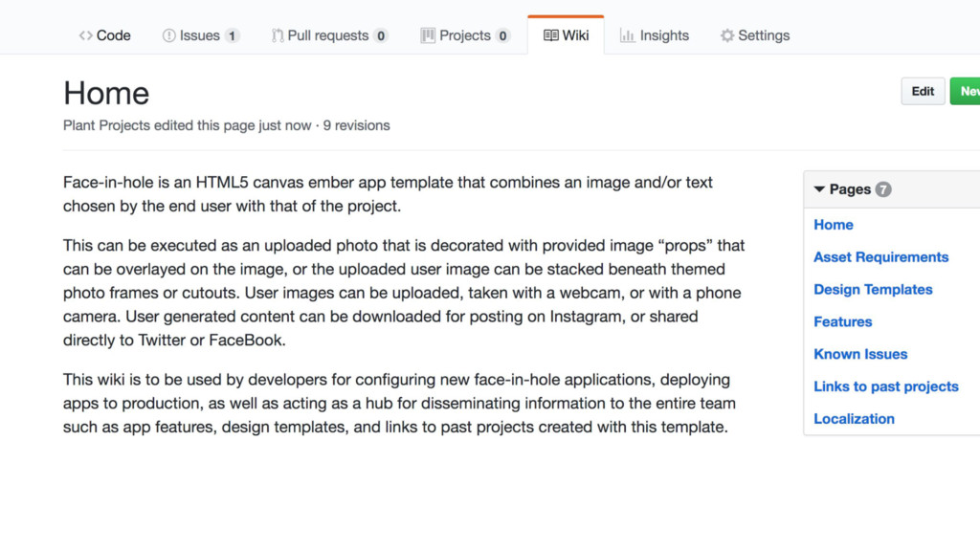Viewport: 980px width, 551px height.
Task: Click the Pull requests branch icon
Action: click(278, 35)
